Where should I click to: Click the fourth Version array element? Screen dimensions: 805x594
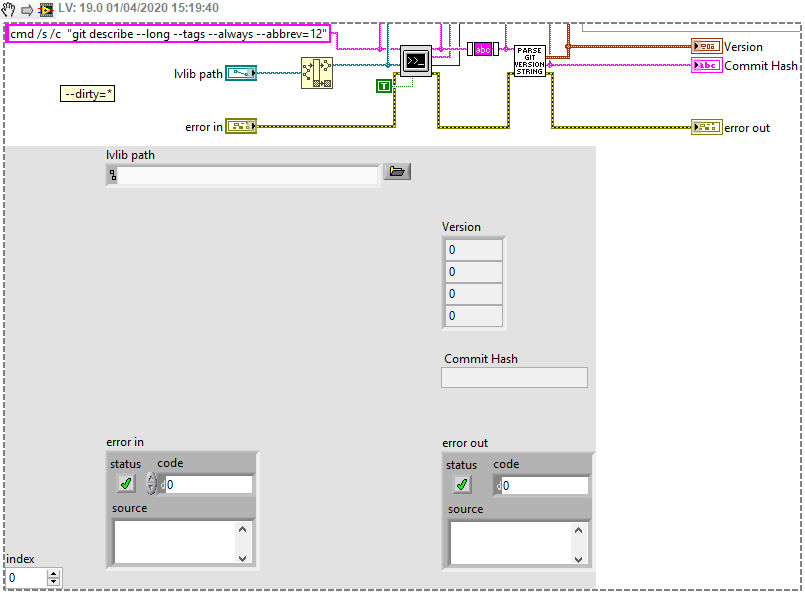[473, 316]
